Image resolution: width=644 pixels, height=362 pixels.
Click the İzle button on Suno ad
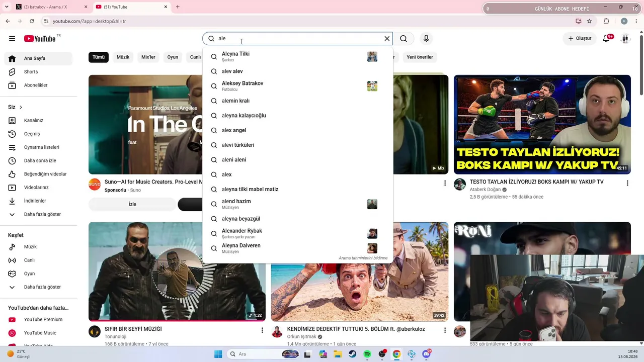[x=132, y=204]
